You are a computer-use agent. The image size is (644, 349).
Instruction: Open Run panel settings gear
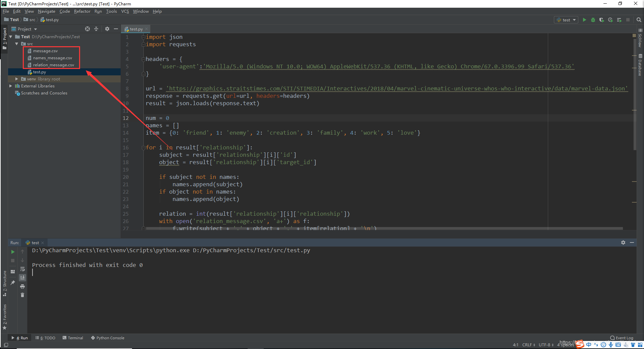[x=623, y=242]
